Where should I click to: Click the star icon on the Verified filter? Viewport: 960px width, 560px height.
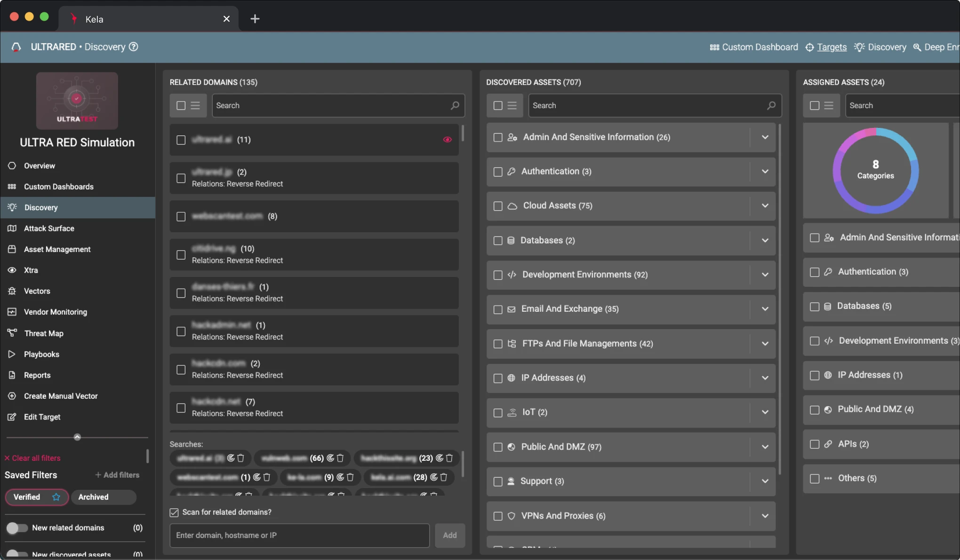pos(56,497)
